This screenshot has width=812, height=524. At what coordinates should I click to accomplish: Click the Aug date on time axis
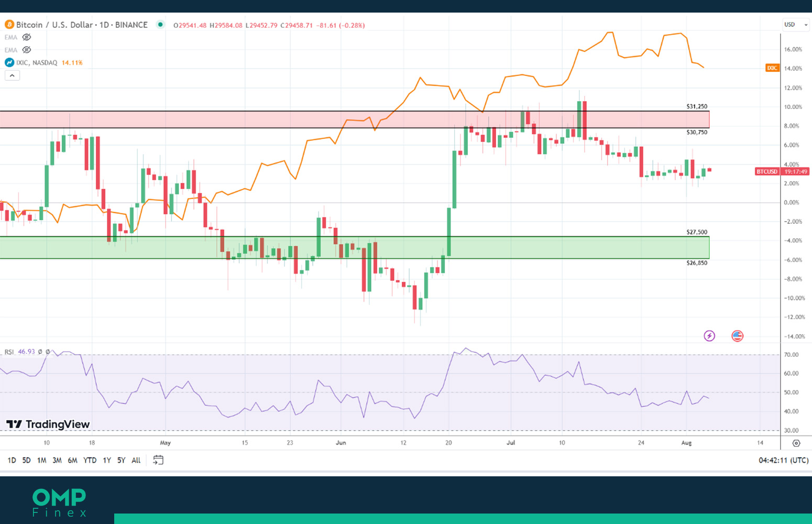[x=686, y=443]
